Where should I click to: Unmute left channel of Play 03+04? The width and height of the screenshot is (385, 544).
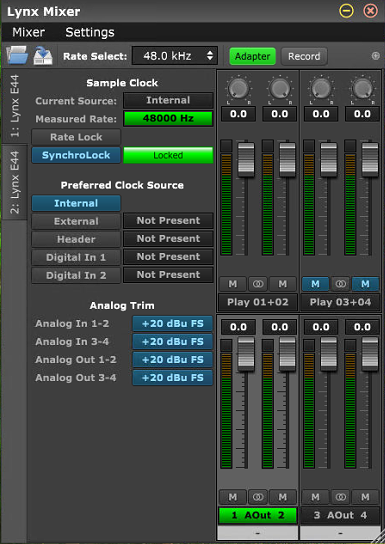click(315, 284)
